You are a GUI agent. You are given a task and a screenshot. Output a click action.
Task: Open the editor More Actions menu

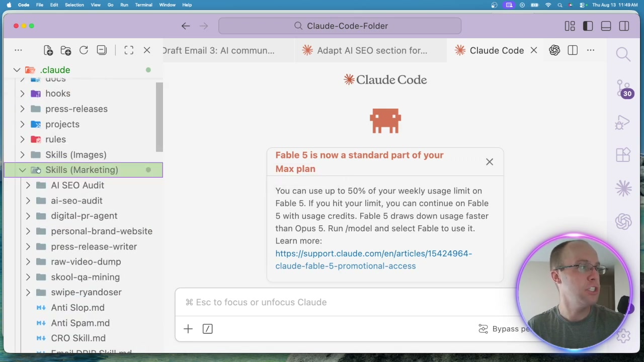point(591,50)
